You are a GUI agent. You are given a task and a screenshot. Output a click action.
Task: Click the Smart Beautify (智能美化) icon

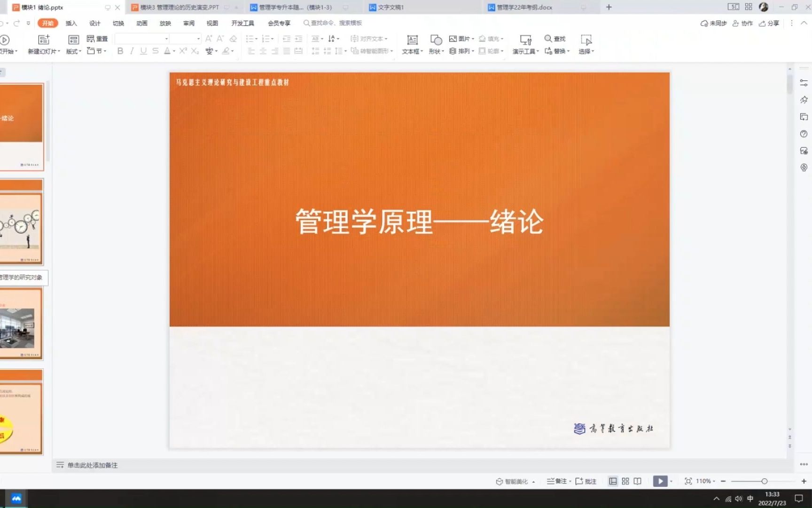(x=500, y=481)
